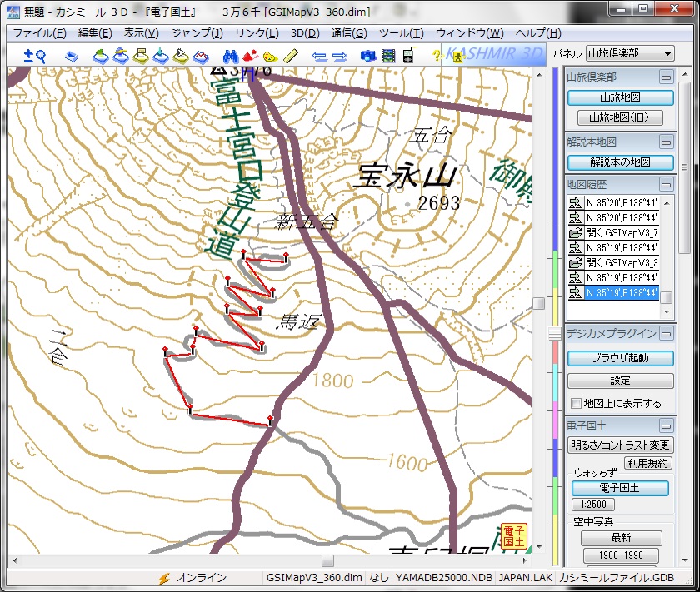Click the map icon with pencil flag

181,57
